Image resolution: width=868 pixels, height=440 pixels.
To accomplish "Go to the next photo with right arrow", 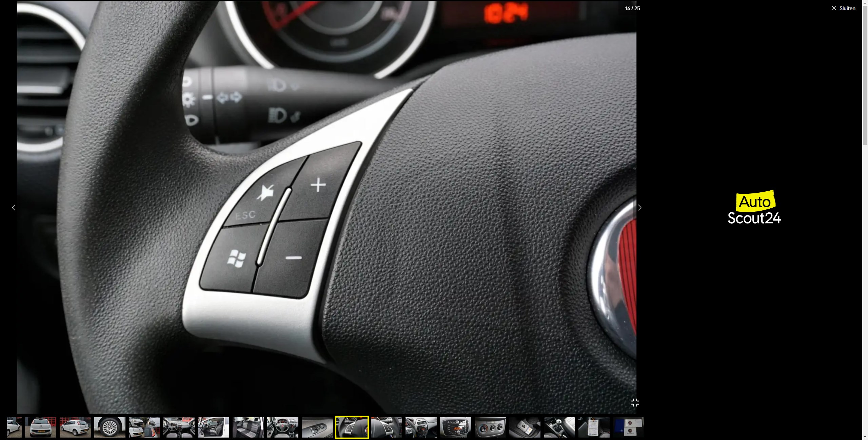I will point(639,208).
